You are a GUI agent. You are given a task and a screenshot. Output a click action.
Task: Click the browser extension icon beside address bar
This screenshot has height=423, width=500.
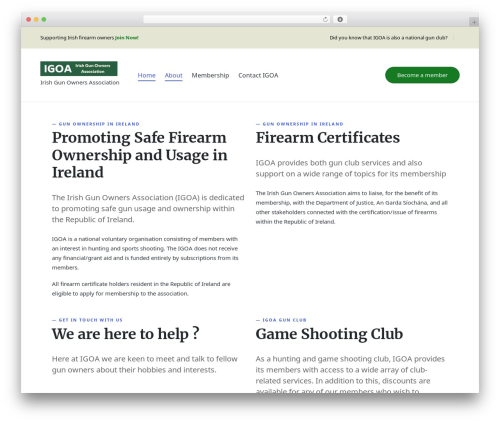coord(340,20)
